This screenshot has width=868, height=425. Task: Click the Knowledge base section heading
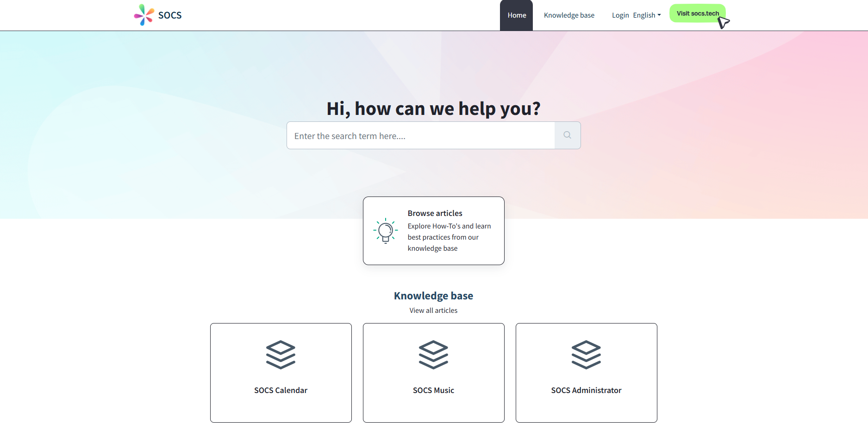tap(433, 296)
